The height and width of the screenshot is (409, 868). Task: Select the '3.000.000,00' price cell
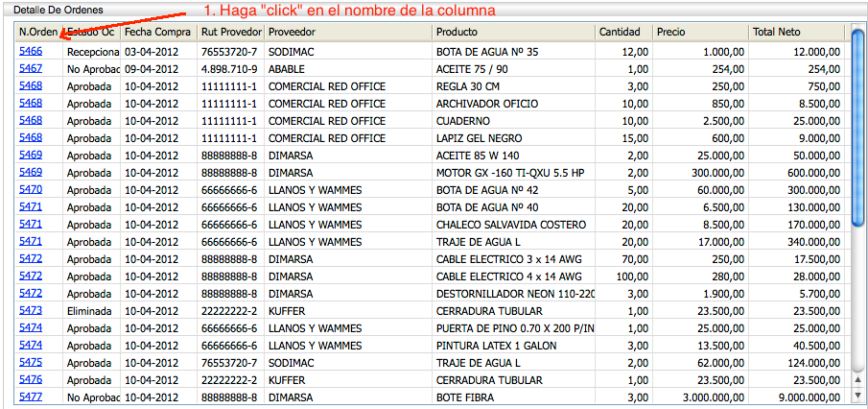point(700,397)
